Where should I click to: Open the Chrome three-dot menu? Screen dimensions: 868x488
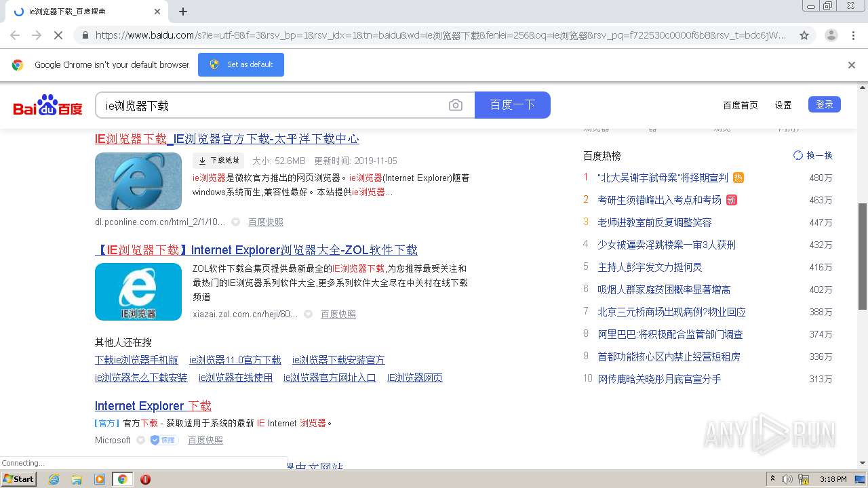pyautogui.click(x=853, y=35)
